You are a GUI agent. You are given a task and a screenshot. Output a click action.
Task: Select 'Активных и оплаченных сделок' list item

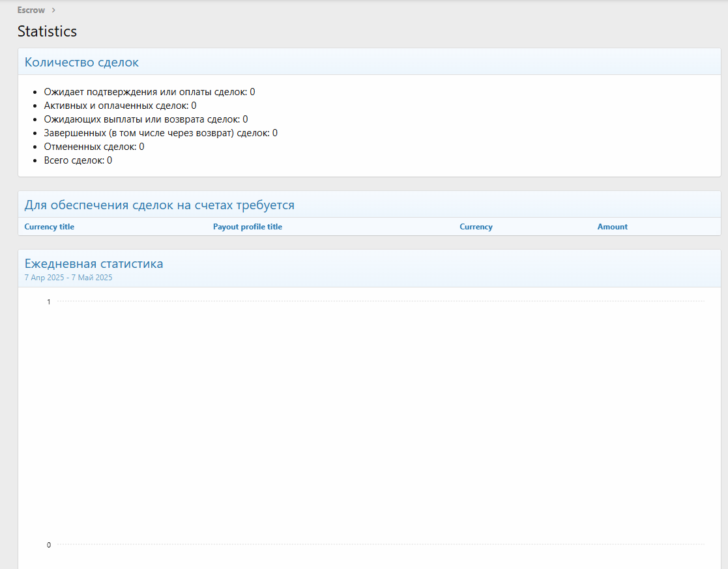[x=120, y=106]
